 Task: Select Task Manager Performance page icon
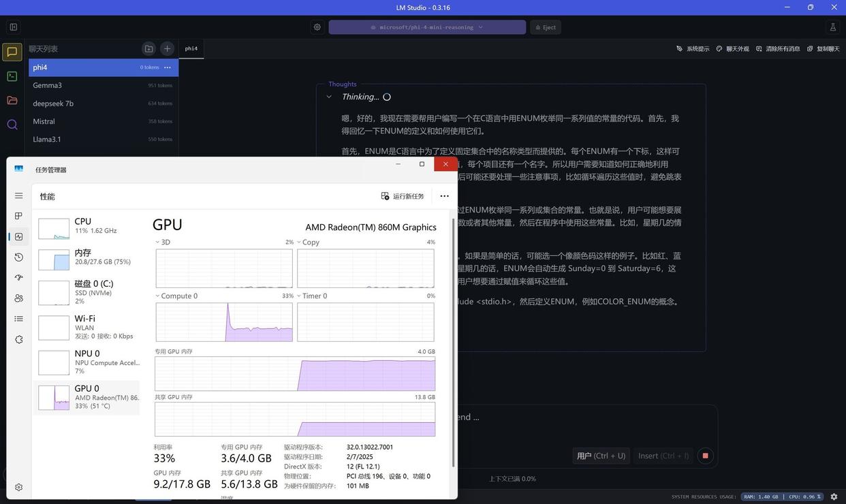(x=18, y=236)
